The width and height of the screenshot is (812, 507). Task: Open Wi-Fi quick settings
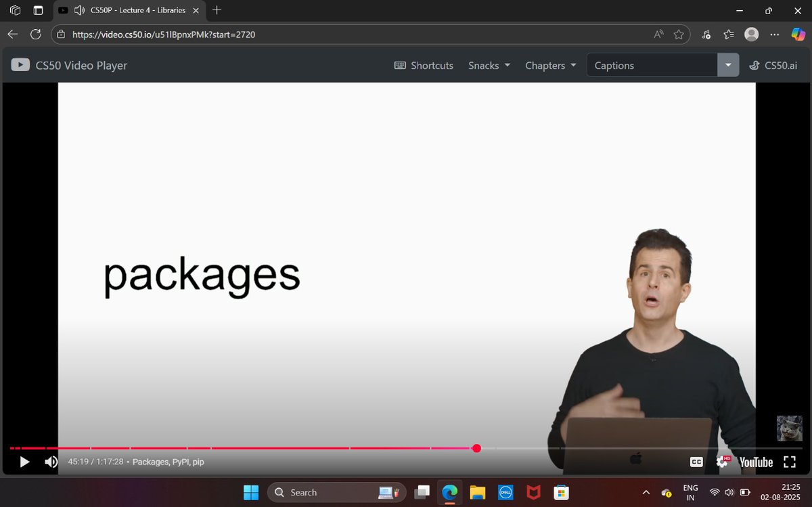point(715,492)
